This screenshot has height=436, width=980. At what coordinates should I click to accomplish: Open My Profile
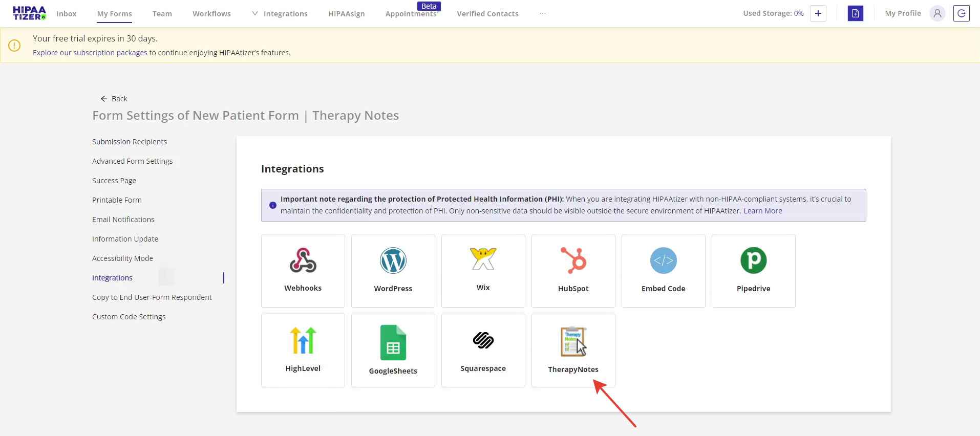tap(903, 13)
